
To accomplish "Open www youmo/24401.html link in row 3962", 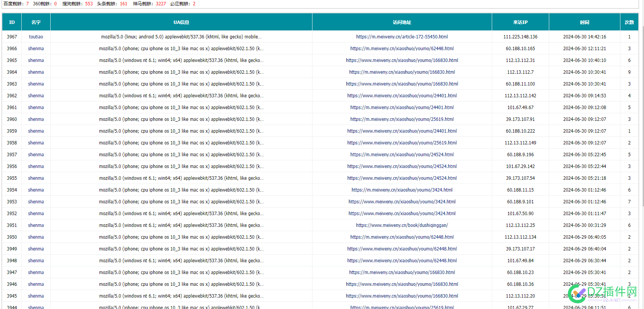I will (402, 96).
